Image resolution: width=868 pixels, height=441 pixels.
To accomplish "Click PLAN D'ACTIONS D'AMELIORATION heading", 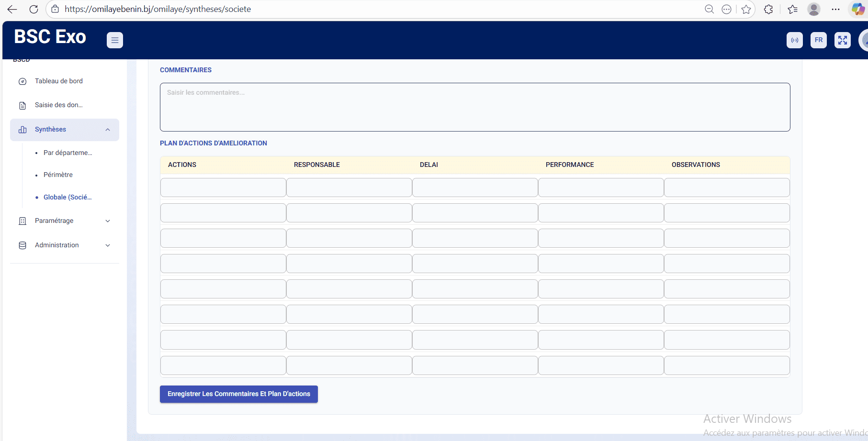I will [214, 143].
